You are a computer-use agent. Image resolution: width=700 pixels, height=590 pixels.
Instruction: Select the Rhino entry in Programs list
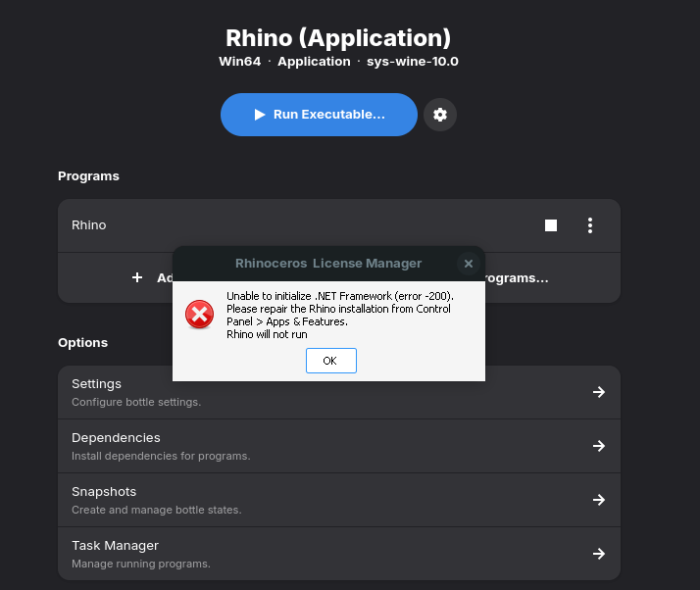pos(89,225)
